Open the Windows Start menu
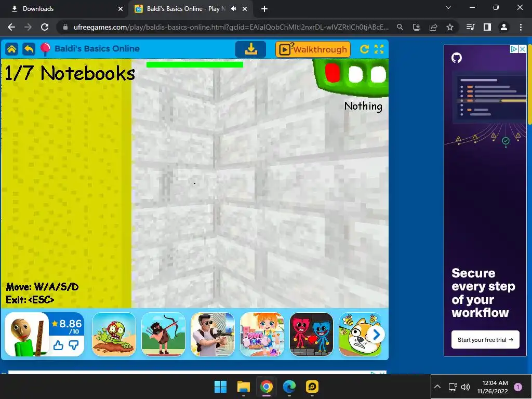This screenshot has height=399, width=532. (x=220, y=387)
